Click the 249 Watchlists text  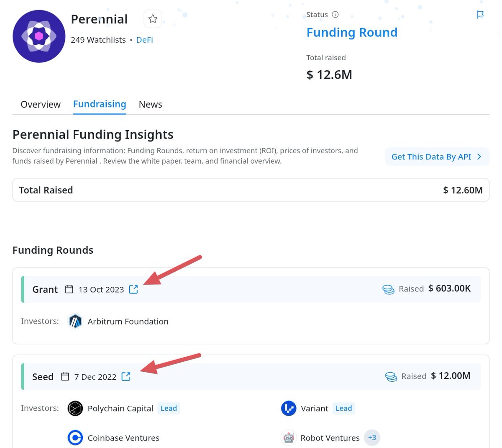tap(98, 40)
